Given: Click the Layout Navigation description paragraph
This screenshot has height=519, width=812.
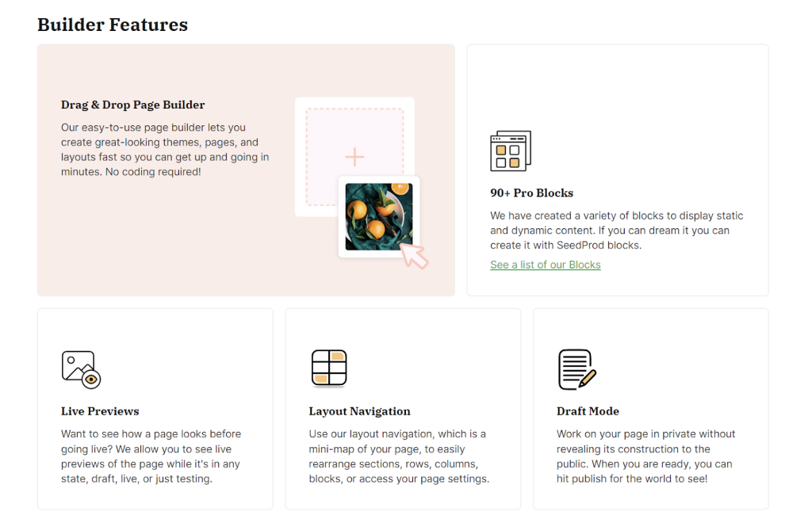Looking at the screenshot, I should [399, 456].
